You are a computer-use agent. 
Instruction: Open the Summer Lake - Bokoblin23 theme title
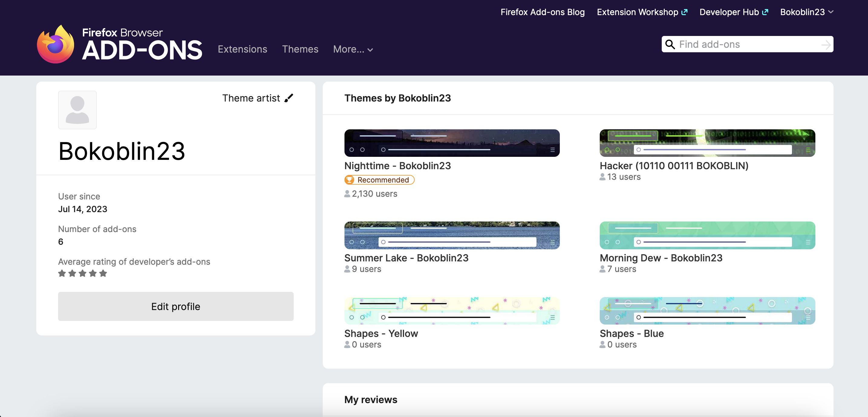406,258
